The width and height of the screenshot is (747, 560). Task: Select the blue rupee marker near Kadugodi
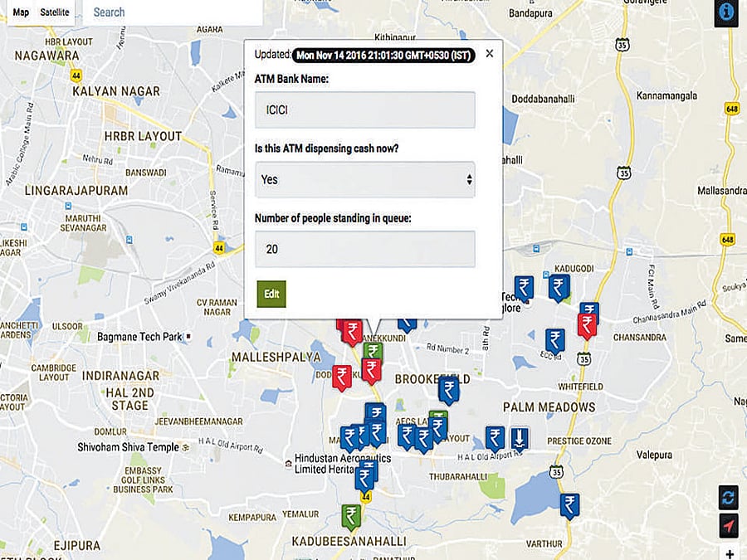(x=558, y=286)
